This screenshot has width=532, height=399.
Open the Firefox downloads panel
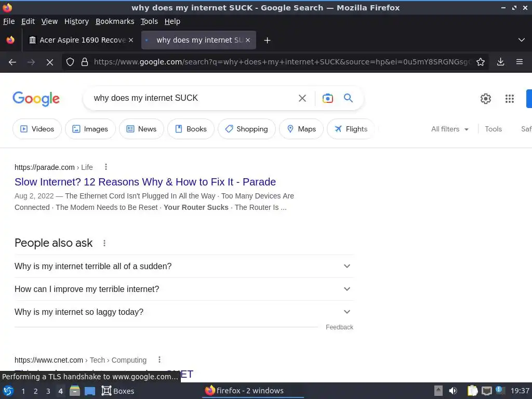[x=500, y=62]
